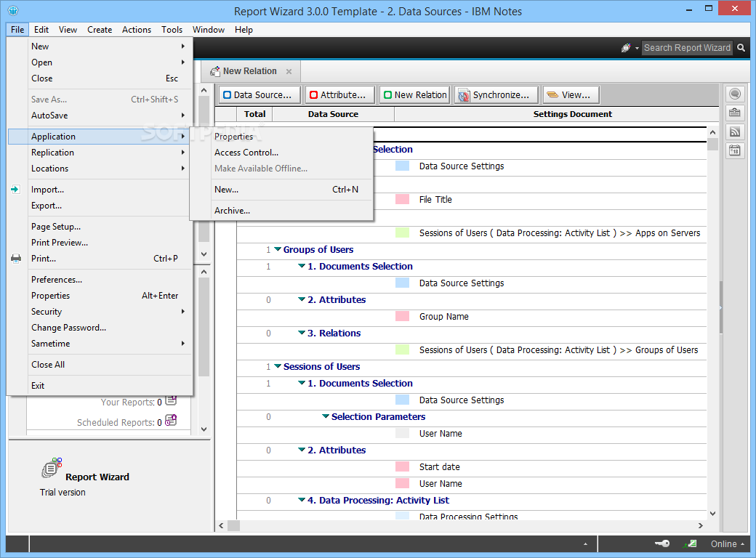Open the AutoSave submenu
This screenshot has width=756, height=558.
pos(100,116)
